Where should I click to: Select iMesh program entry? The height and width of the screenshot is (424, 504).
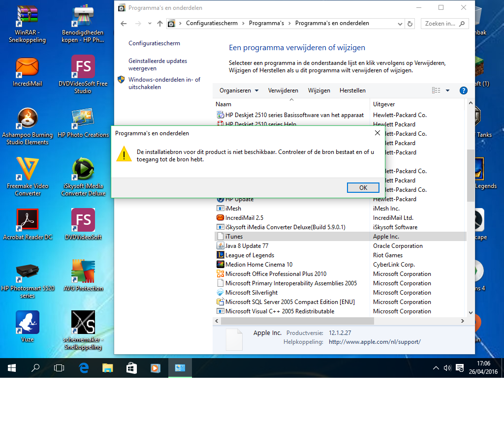[x=340, y=209]
